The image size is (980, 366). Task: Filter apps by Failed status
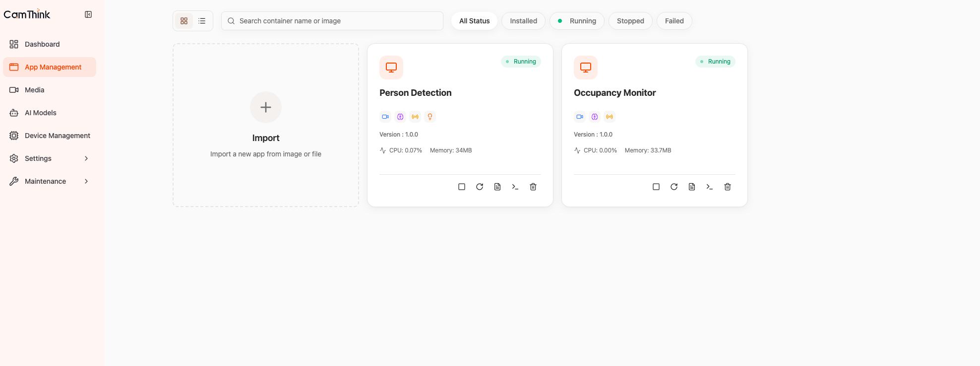point(674,21)
